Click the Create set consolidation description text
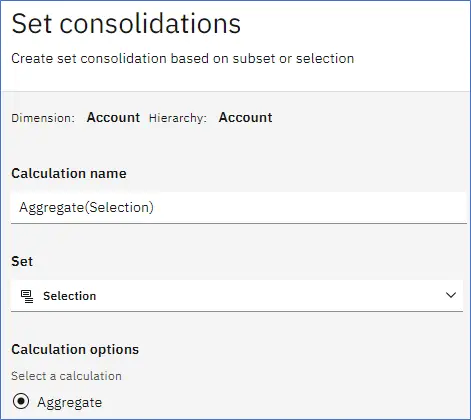Viewport: 471px width, 420px height. [x=183, y=59]
